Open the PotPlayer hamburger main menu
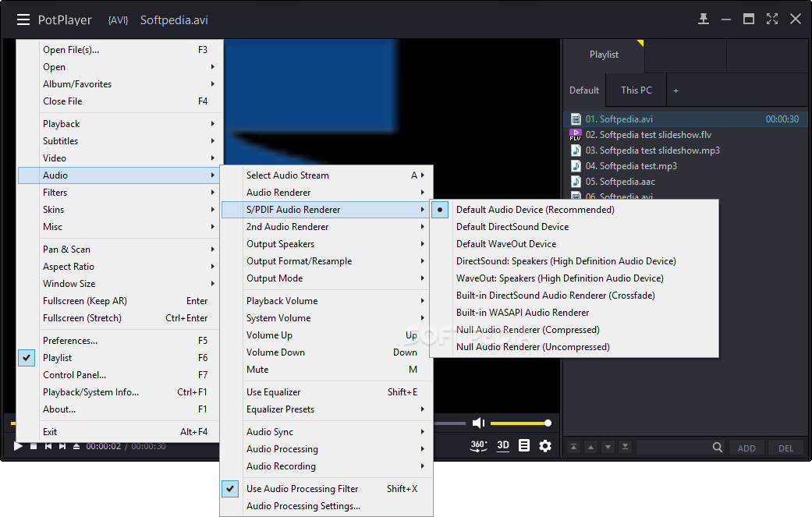The image size is (812, 517). pos(23,19)
